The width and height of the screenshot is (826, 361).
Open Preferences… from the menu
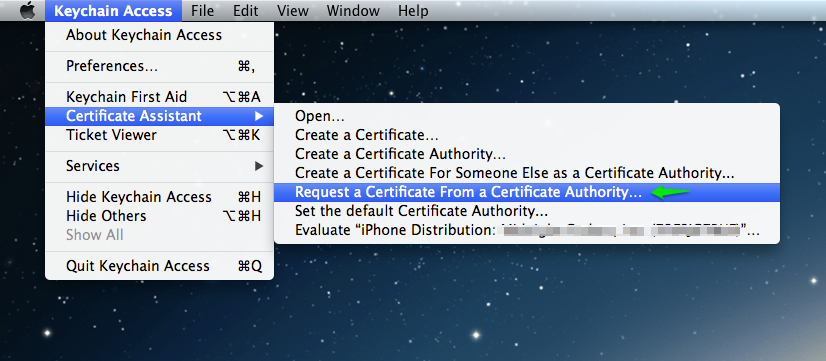point(160,66)
